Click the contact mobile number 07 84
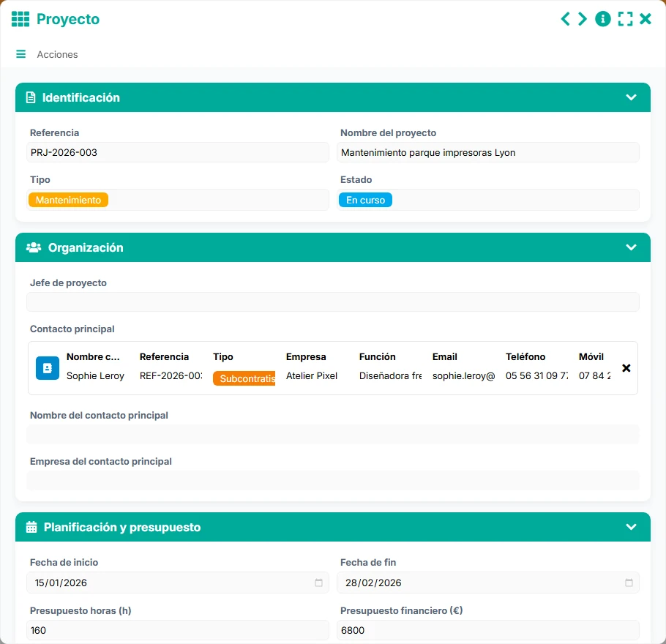The width and height of the screenshot is (666, 644). click(594, 376)
